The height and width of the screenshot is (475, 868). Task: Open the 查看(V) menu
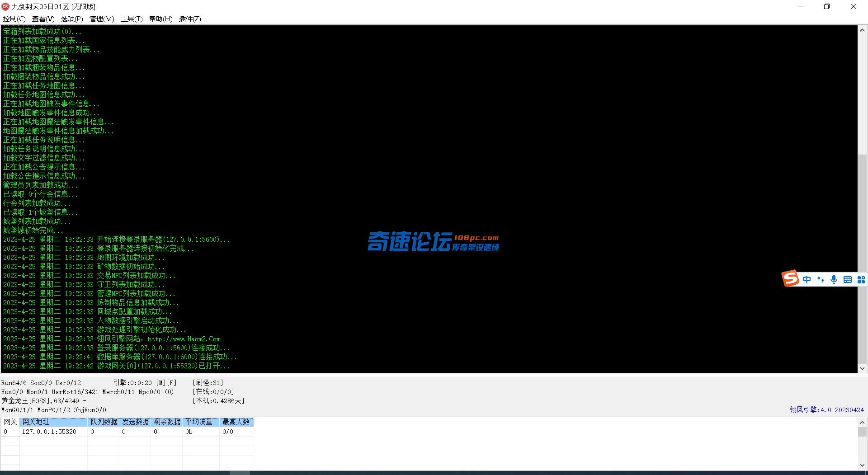tap(43, 19)
